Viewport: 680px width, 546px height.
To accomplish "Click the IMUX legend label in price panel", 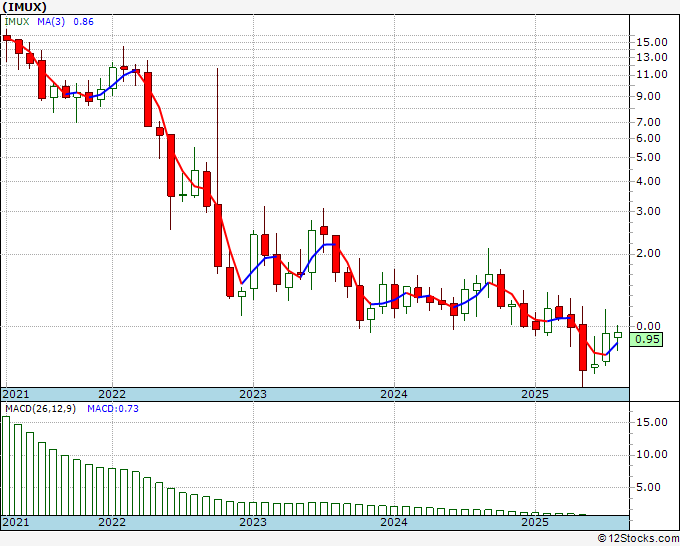I will (17, 22).
